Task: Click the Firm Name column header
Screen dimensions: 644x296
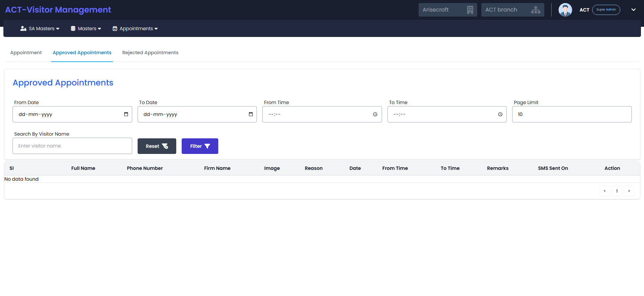Action: click(x=217, y=168)
